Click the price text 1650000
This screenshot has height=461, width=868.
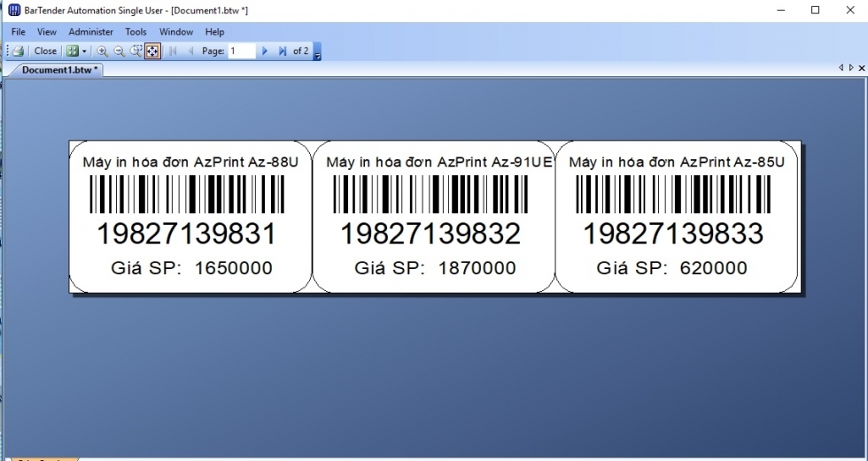pos(234,268)
